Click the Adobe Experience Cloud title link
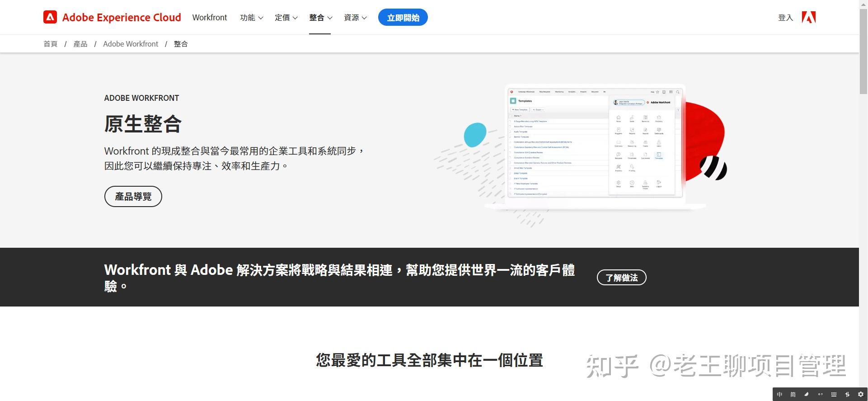Image resolution: width=868 pixels, height=401 pixels. [x=122, y=18]
